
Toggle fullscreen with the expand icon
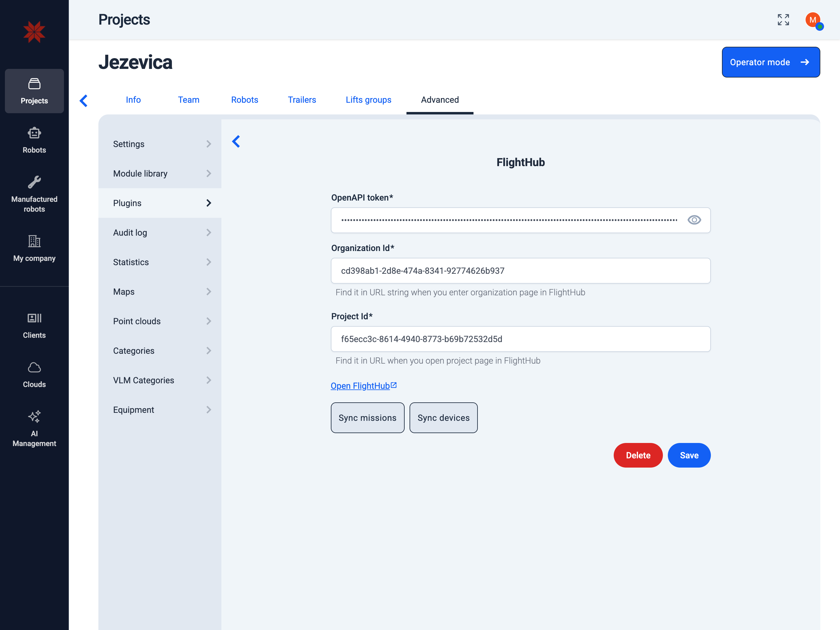[783, 20]
